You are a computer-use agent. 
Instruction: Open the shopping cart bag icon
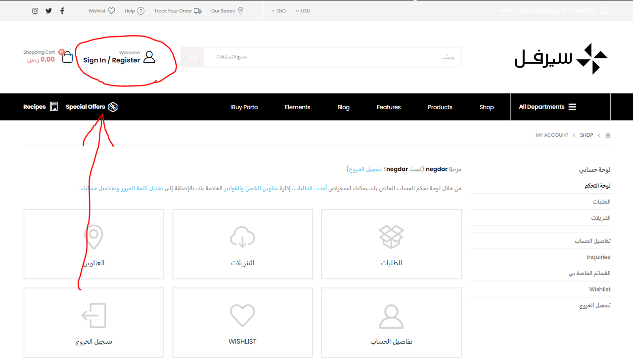click(67, 57)
